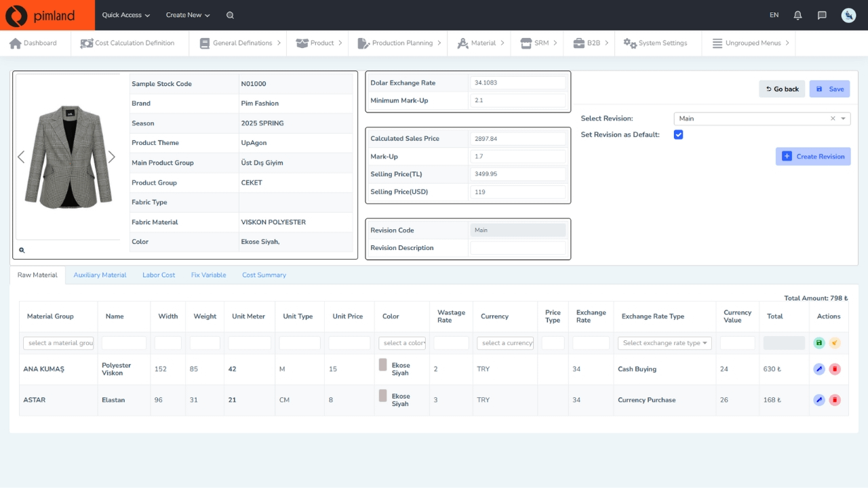The image size is (868, 488).
Task: Uncheck Set Revision as Default checkbox
Action: [678, 135]
